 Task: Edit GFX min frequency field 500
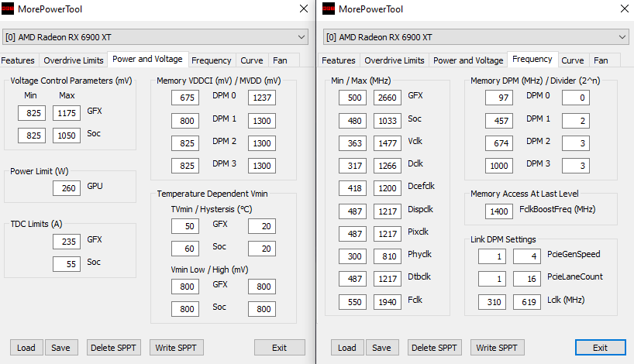point(353,98)
